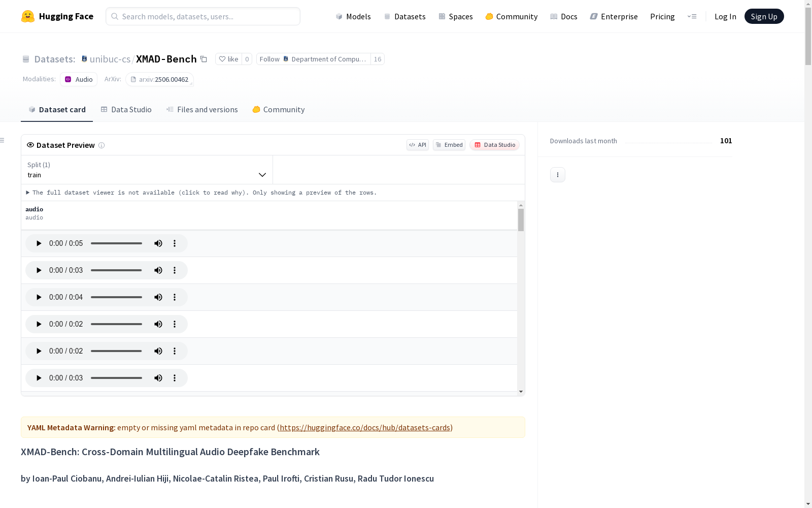Click the search models, datasets, users field
This screenshot has height=508, width=812.
pos(203,16)
